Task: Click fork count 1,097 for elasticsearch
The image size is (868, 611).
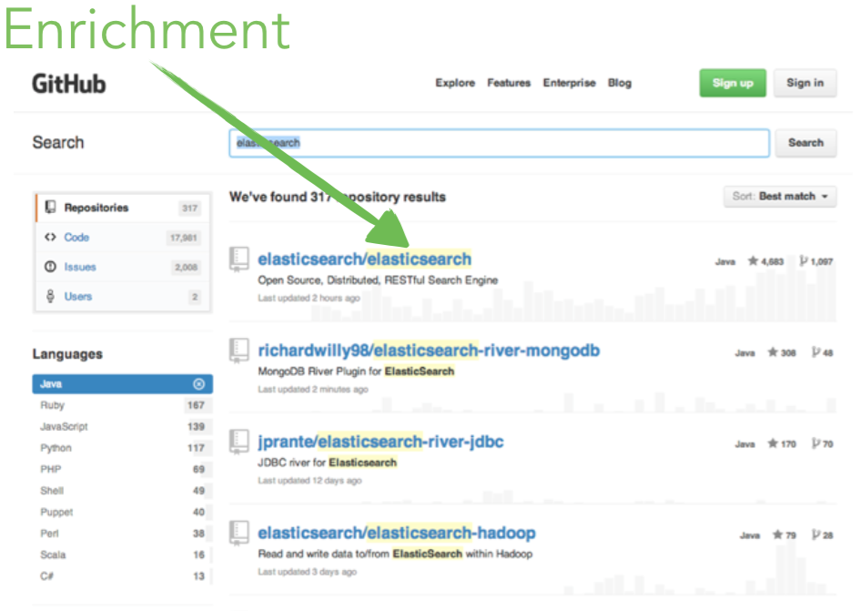Action: click(816, 261)
